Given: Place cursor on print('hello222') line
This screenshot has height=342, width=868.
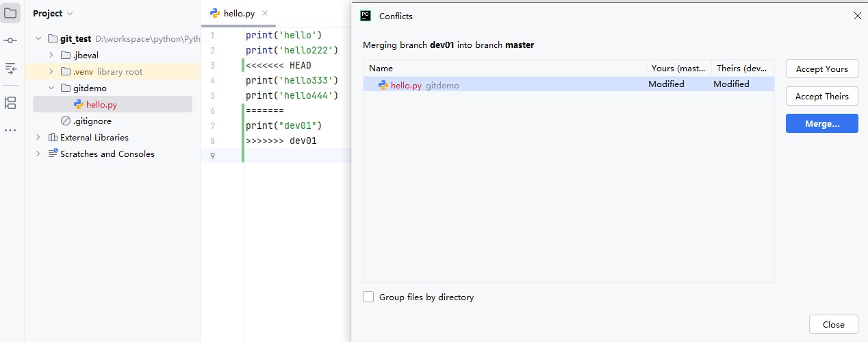Looking at the screenshot, I should click(292, 50).
